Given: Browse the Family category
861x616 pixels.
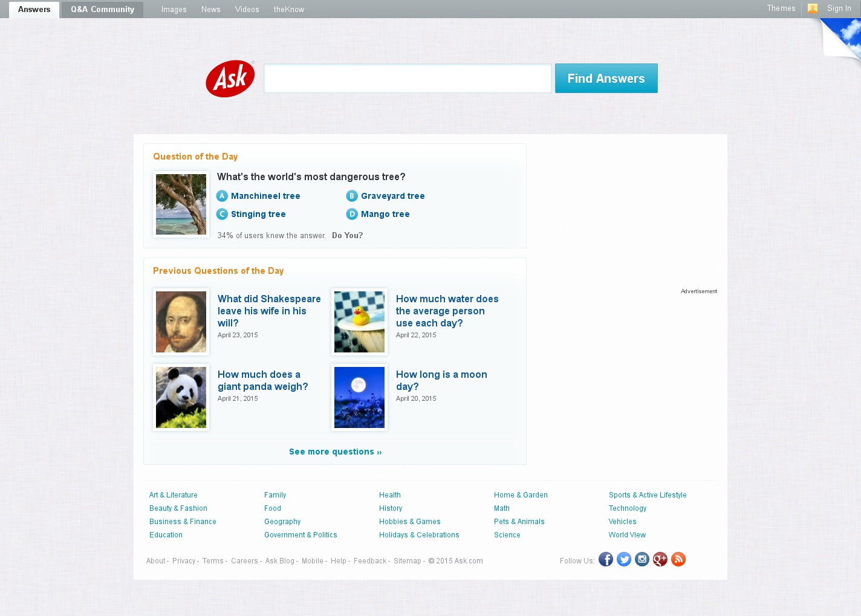Looking at the screenshot, I should click(x=275, y=495).
